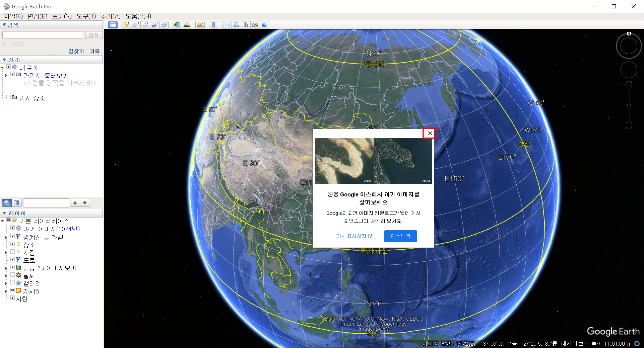Add a placemark with the pushpin icon
Image resolution: width=644 pixels, height=348 pixels.
tap(126, 25)
